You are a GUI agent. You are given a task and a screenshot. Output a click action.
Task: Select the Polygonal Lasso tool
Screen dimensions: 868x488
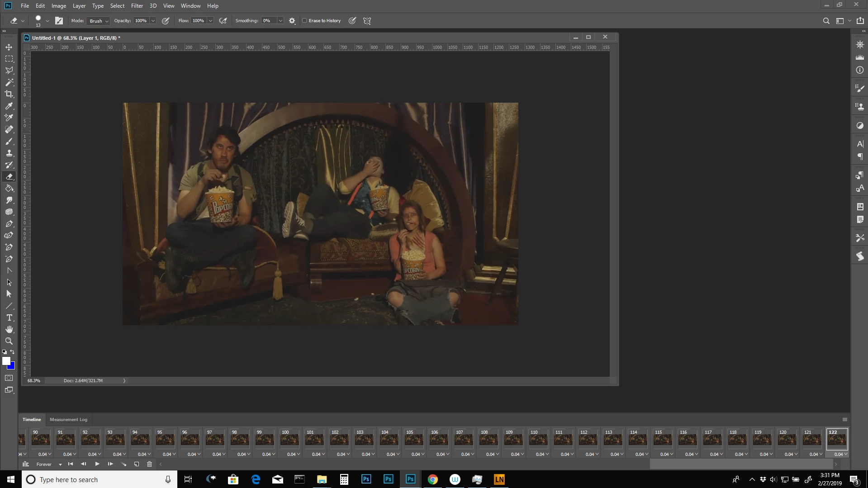pyautogui.click(x=9, y=71)
